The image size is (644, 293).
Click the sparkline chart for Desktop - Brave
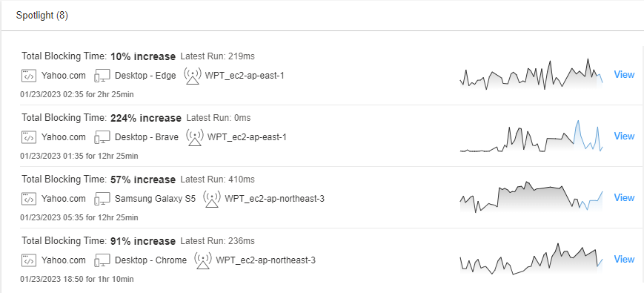point(531,136)
